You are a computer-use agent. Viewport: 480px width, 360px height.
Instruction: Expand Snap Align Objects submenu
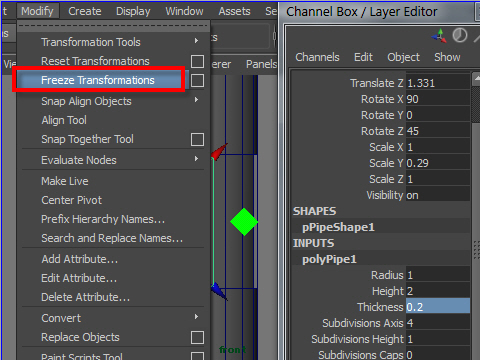click(196, 100)
